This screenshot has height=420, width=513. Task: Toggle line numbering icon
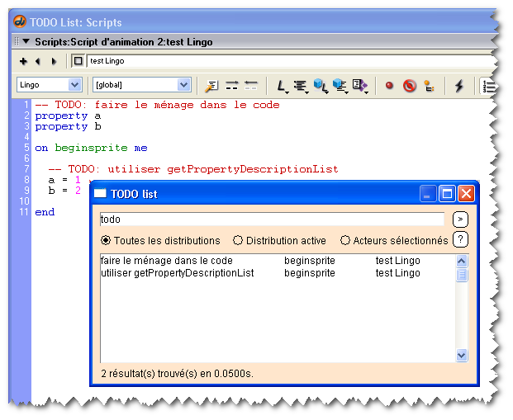pyautogui.click(x=488, y=87)
